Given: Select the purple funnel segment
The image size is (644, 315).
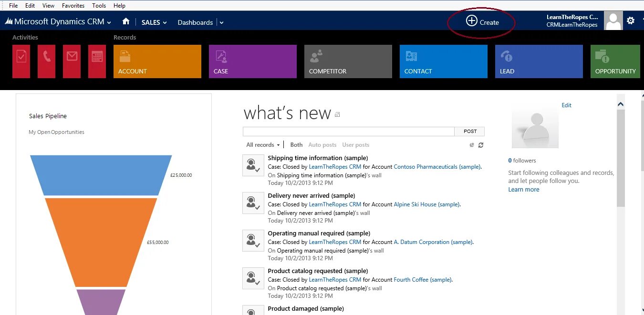Looking at the screenshot, I should click(101, 302).
